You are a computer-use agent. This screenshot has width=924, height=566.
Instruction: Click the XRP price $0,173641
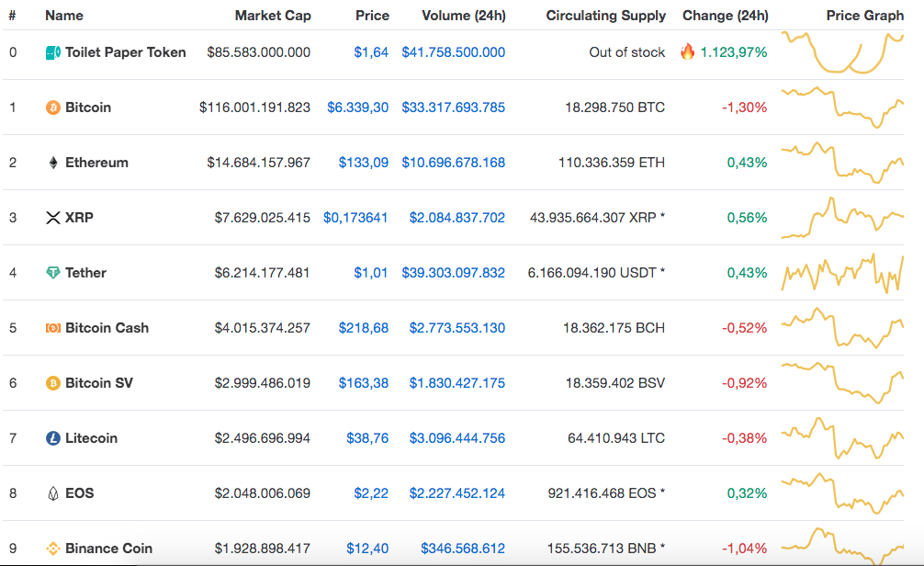click(355, 218)
